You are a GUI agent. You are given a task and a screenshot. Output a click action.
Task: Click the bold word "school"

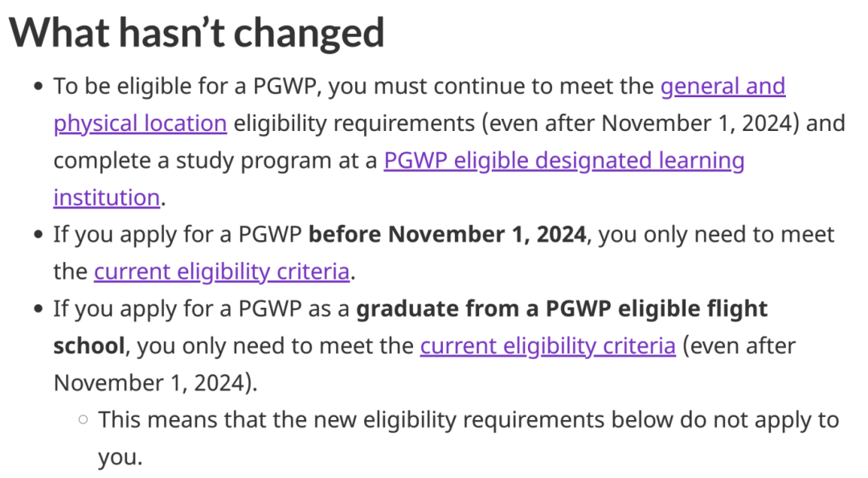(89, 345)
